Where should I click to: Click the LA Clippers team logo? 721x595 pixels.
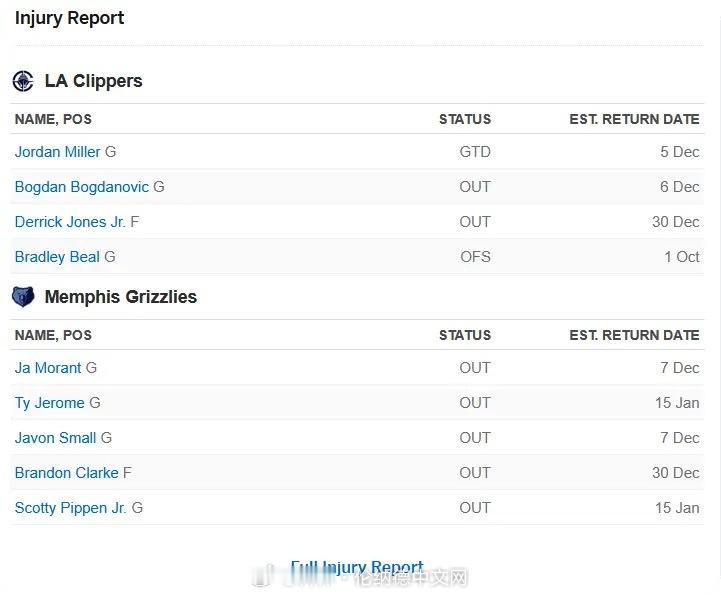23,81
